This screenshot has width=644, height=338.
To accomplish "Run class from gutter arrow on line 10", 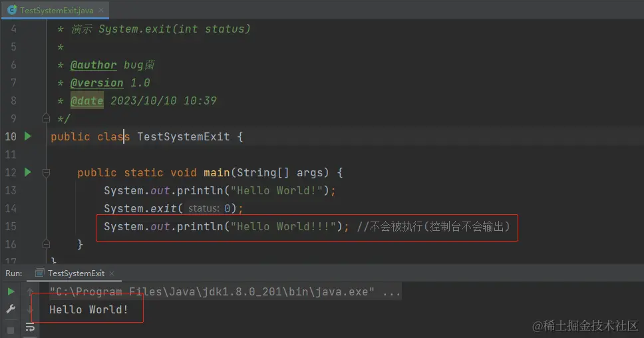I will point(27,136).
